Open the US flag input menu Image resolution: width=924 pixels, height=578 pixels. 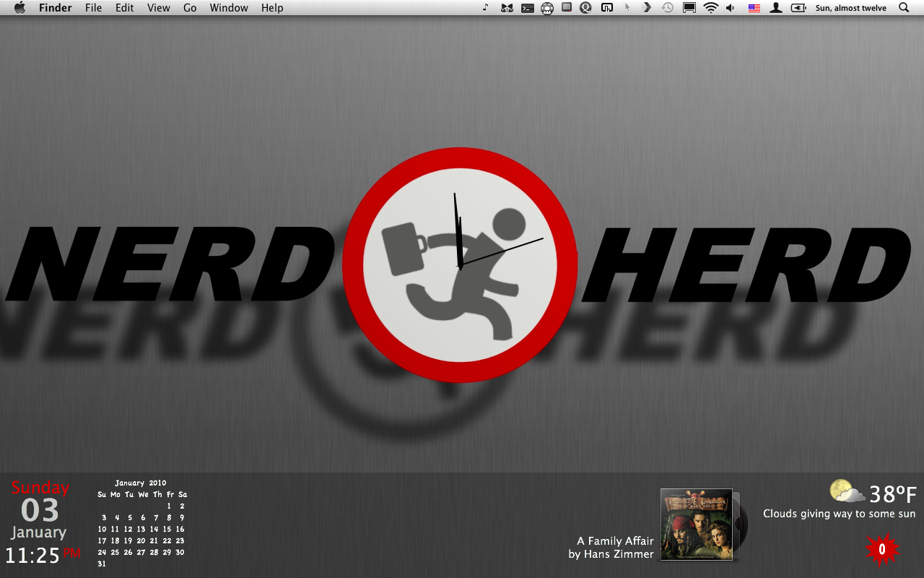click(x=754, y=8)
